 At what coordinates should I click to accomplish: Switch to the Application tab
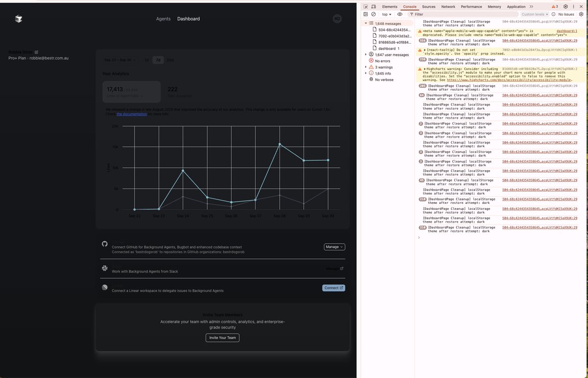pos(516,7)
